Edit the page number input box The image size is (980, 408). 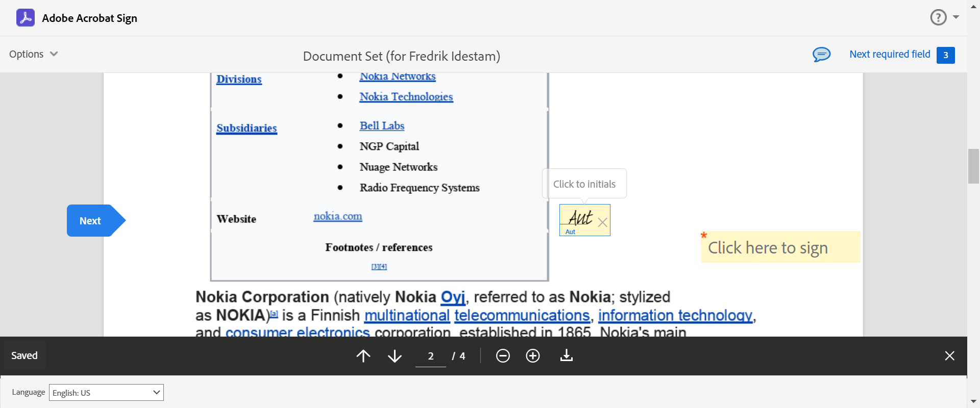point(430,356)
